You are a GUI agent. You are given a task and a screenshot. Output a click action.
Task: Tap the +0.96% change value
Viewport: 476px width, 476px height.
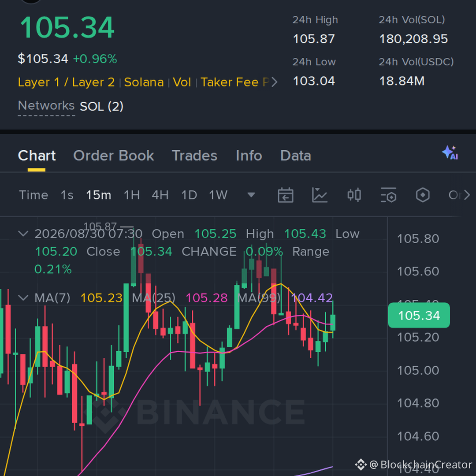95,59
